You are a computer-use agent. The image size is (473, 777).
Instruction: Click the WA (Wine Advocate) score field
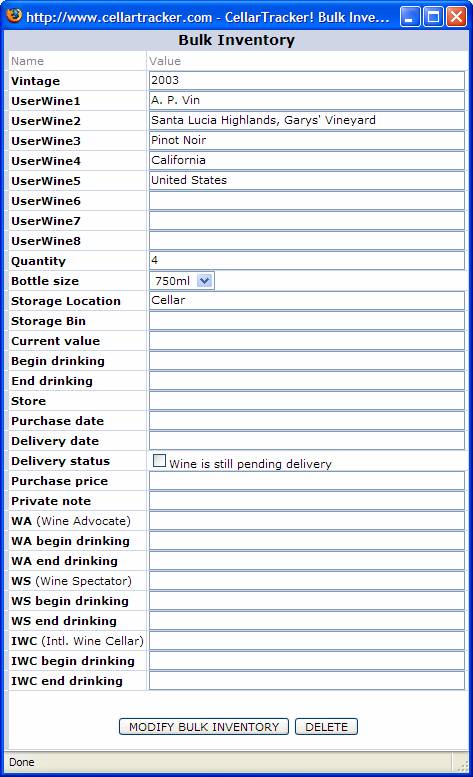307,521
